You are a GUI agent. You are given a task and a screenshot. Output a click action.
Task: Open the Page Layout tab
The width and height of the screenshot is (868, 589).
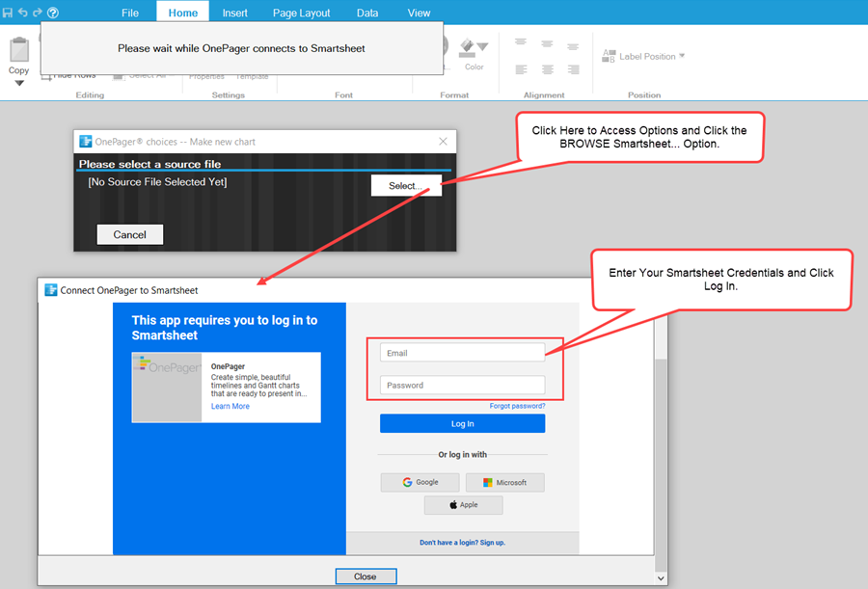[301, 13]
